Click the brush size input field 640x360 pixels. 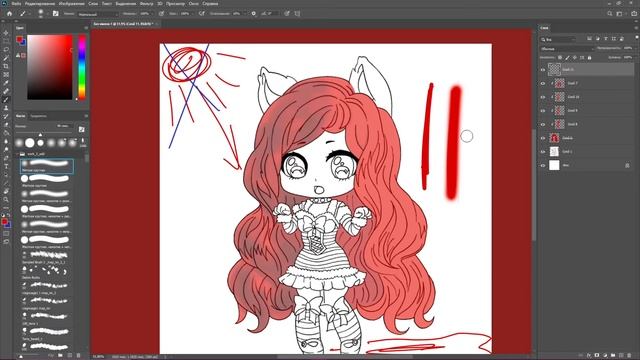pos(64,126)
